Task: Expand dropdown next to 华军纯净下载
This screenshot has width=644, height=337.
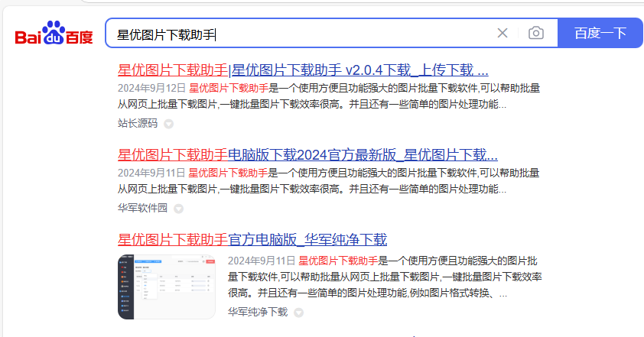Action: [298, 313]
